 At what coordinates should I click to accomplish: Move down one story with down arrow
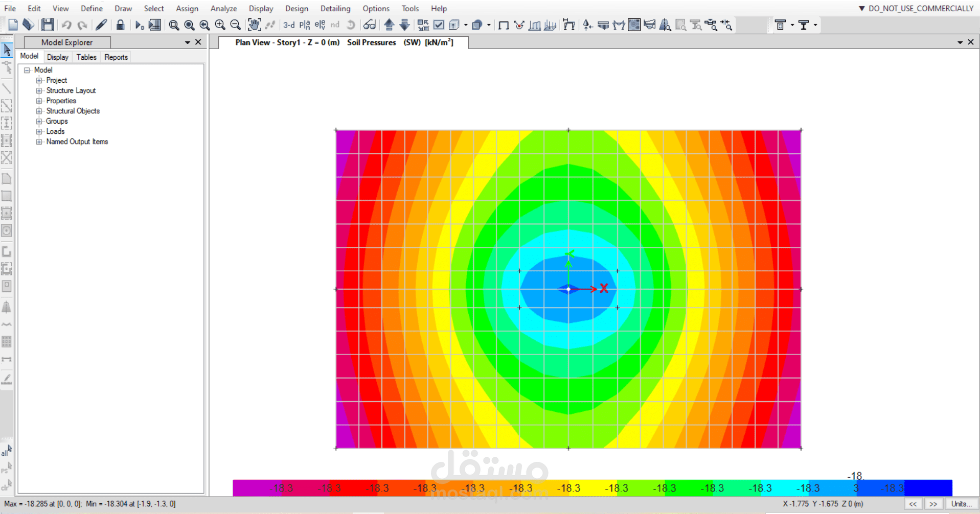pos(404,25)
